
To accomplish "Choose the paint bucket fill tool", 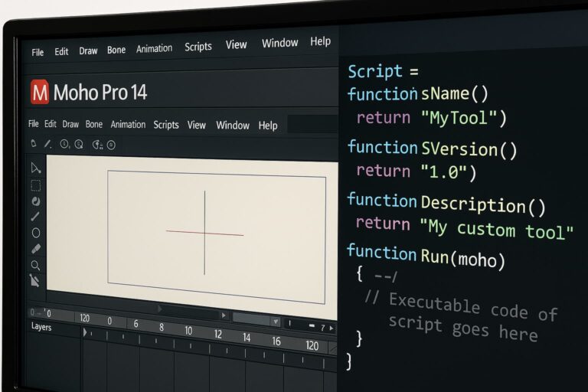I will point(35,201).
